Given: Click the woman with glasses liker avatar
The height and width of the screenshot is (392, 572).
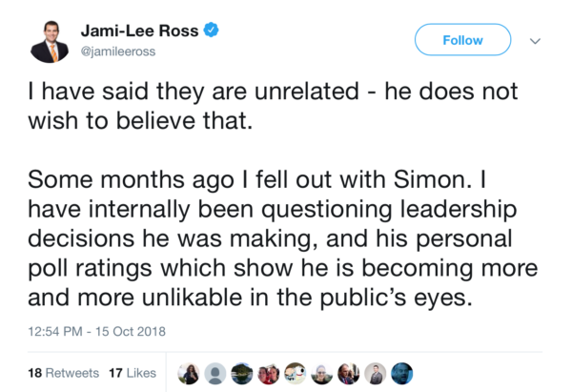Looking at the screenshot, I should (x=322, y=374).
